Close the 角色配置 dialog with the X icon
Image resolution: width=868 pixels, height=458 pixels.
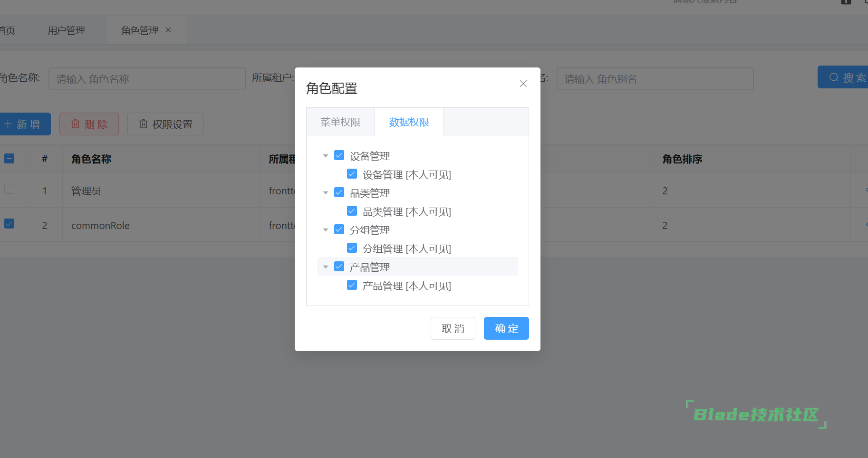(x=523, y=84)
